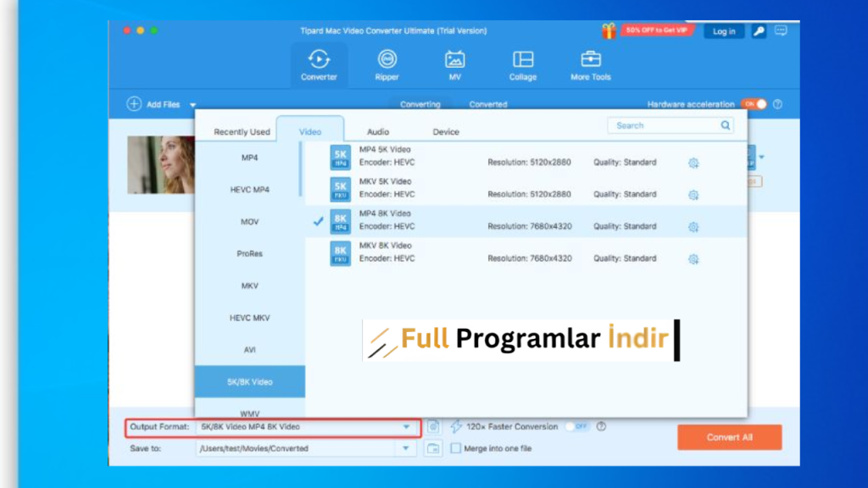
Task: Select the MKV 5K Video preset
Action: point(526,189)
